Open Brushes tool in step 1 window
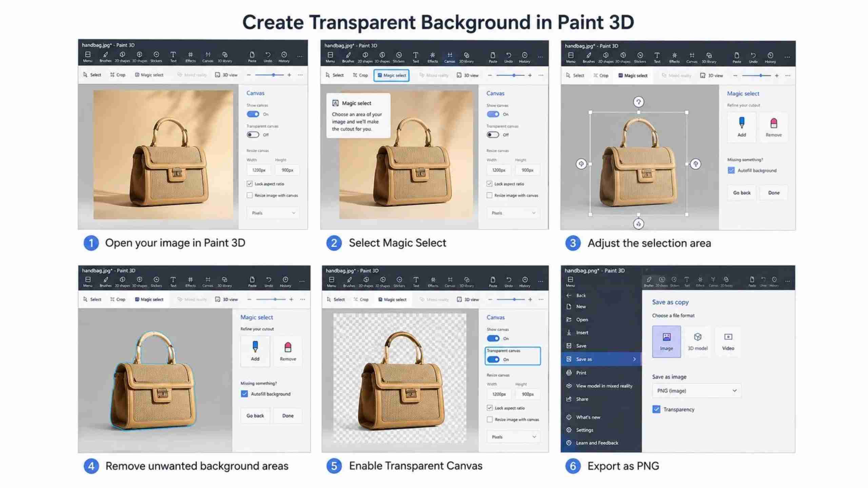Screen dimensions: 868x488 tap(105, 57)
